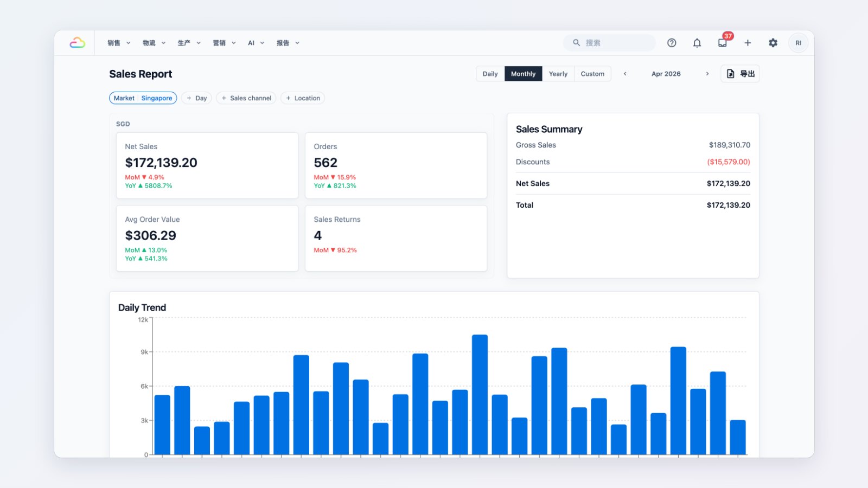868x488 pixels.
Task: Click the cloud logo icon
Action: tap(78, 43)
